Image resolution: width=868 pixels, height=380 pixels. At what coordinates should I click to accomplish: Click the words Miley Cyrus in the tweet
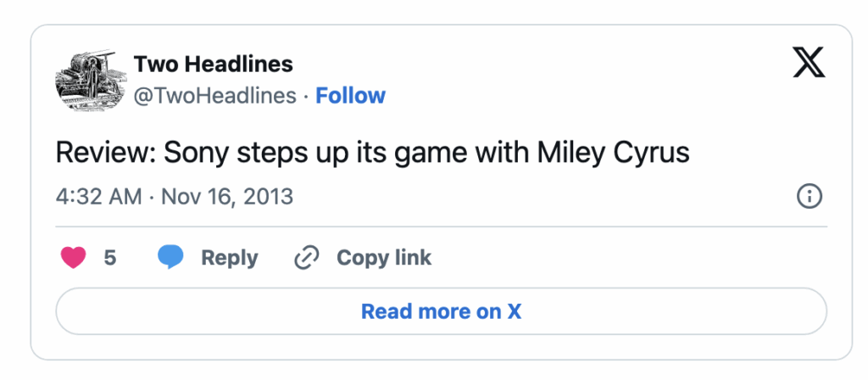pos(614,153)
